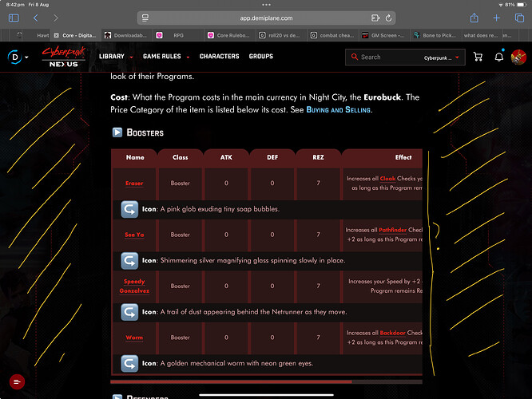The image size is (532, 399).
Task: Follow the Pathfinder link in the See Ya effect
Action: coord(392,230)
